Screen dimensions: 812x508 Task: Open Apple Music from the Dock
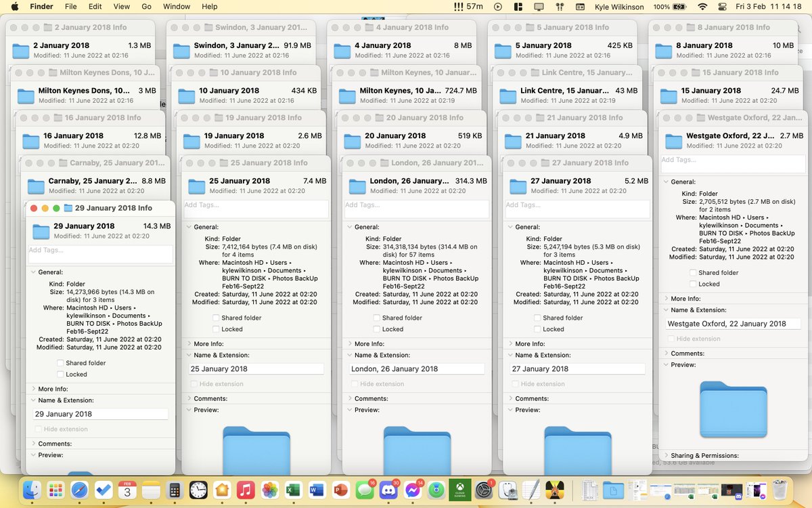246,489
